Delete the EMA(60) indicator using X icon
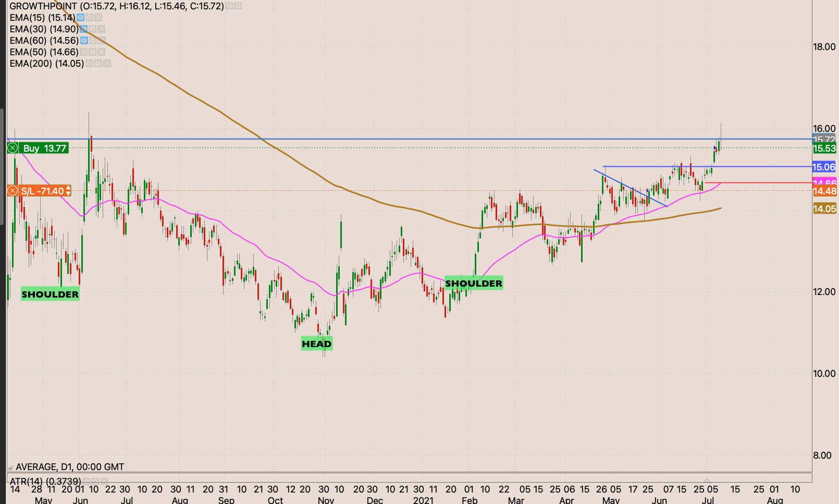This screenshot has width=839, height=504. point(102,41)
